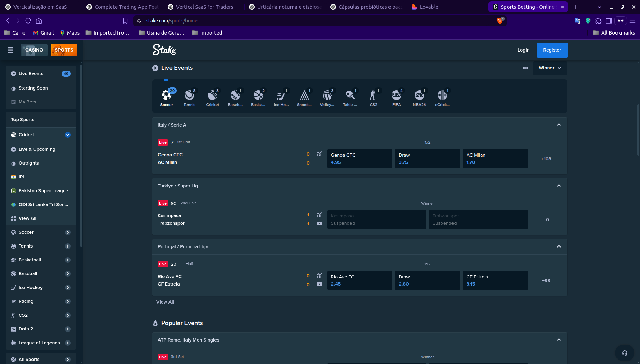Open Live Events in sidebar

(x=31, y=74)
